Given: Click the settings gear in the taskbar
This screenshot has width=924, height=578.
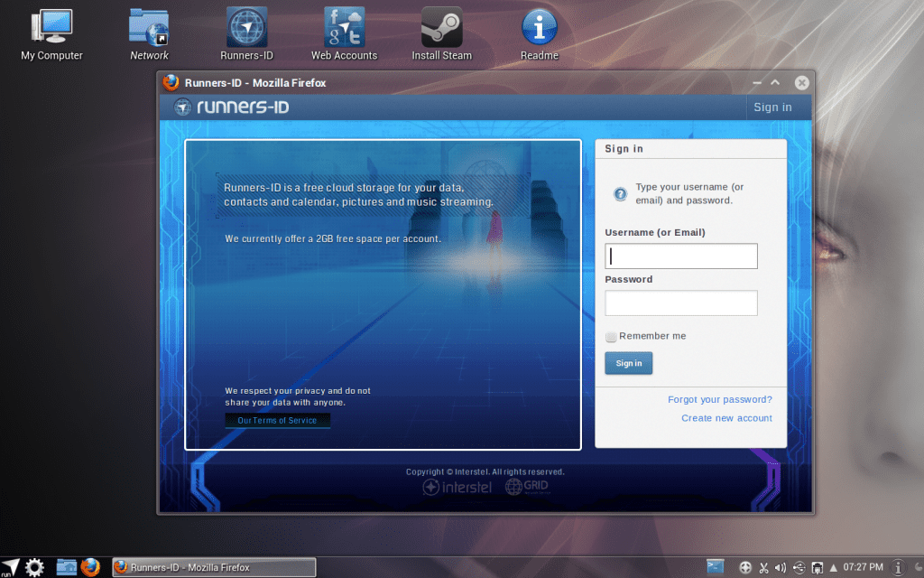Looking at the screenshot, I should (x=34, y=567).
